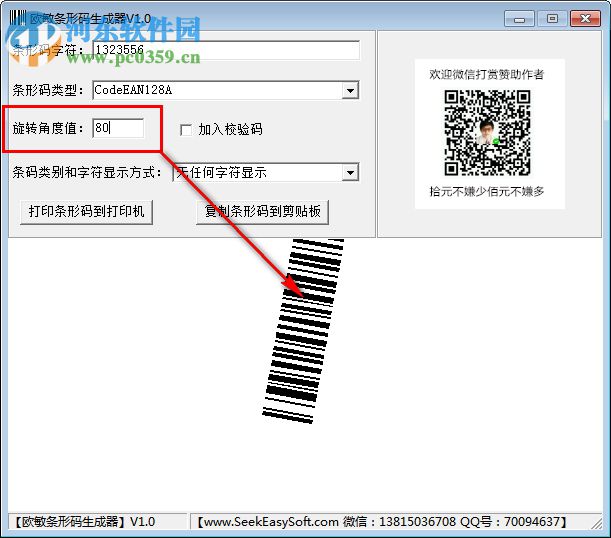Click the 旋转角度值 label
The height and width of the screenshot is (538, 611).
pyautogui.click(x=48, y=128)
